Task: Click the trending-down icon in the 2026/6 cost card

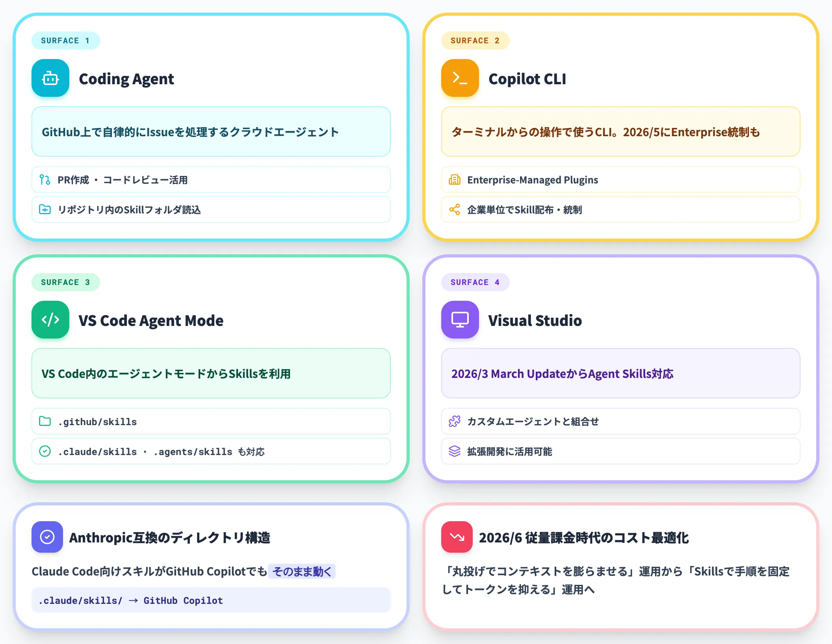Action: 457,537
